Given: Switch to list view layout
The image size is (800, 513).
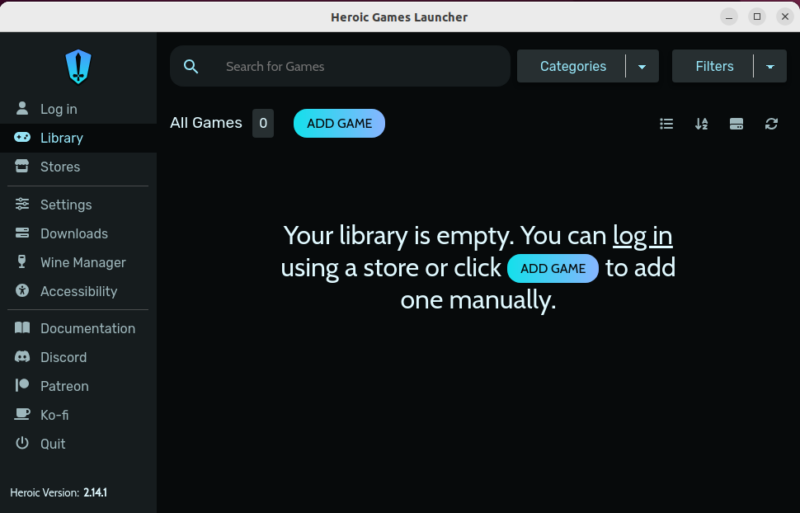Looking at the screenshot, I should click(666, 124).
